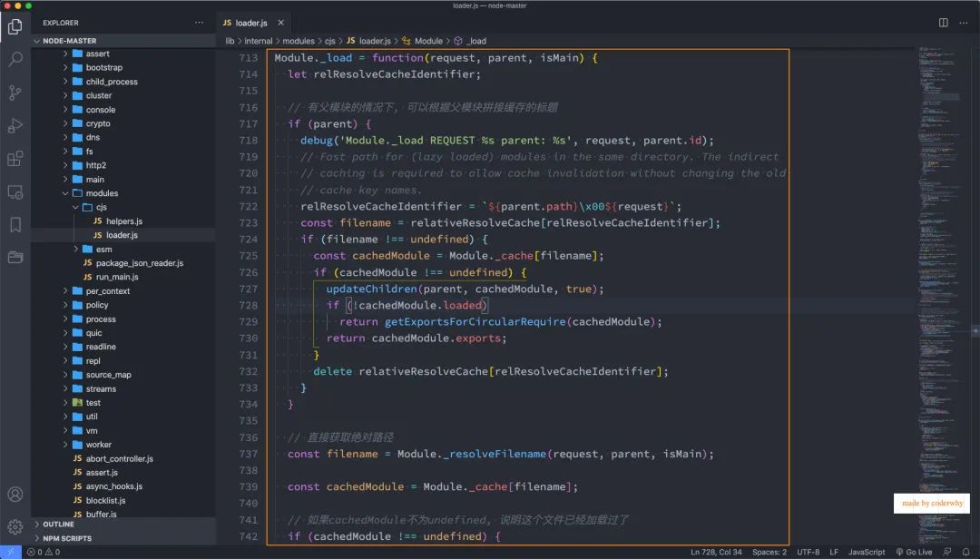Open Explorer views and more actions ellipsis
Screen dimensions: 980x559
[x=199, y=23]
